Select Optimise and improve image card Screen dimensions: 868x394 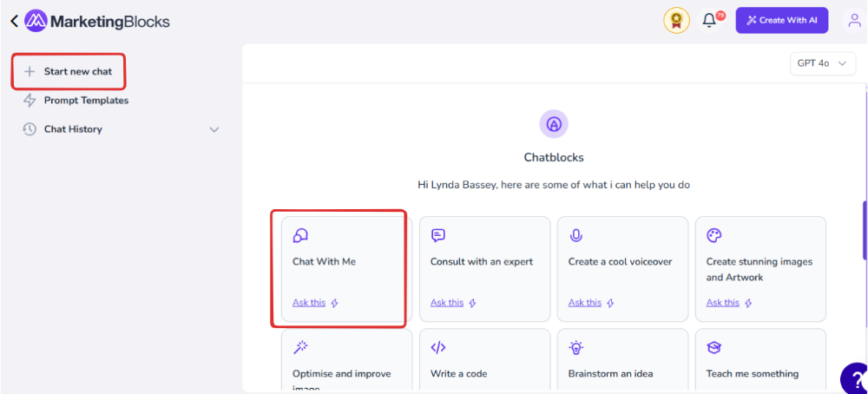(346, 359)
